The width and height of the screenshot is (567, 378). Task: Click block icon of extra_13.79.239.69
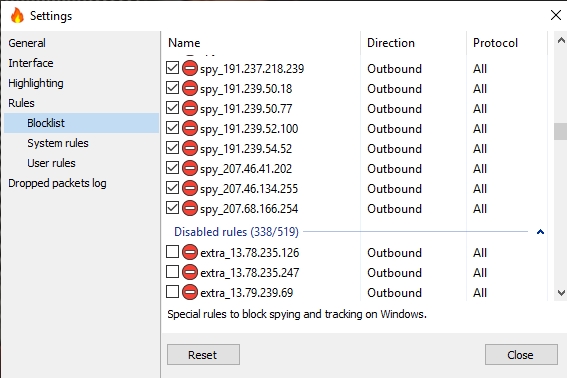pyautogui.click(x=190, y=292)
